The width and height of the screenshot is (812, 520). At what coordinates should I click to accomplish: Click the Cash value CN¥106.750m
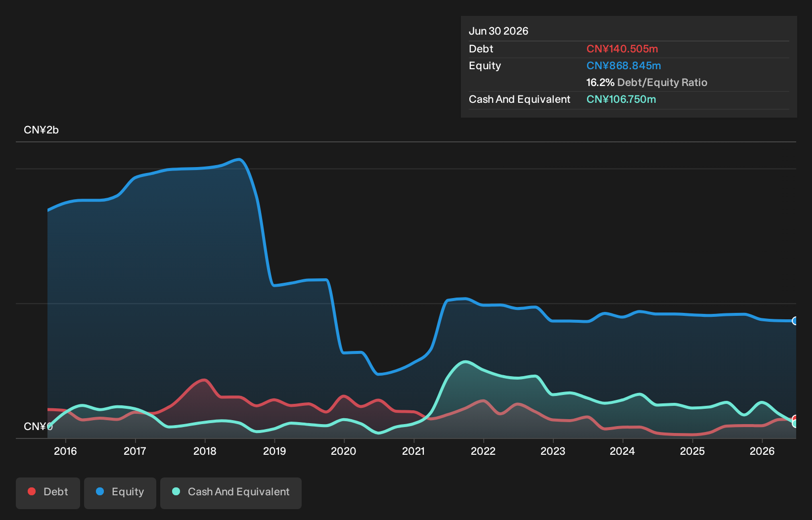621,99
